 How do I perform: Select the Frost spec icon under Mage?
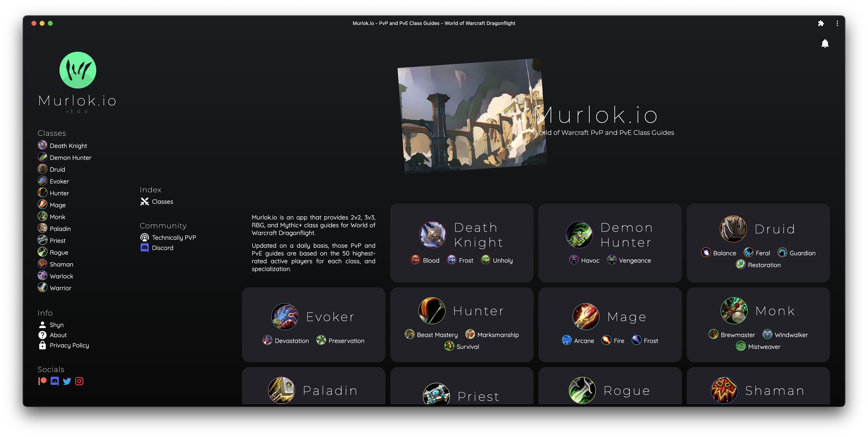tap(636, 341)
